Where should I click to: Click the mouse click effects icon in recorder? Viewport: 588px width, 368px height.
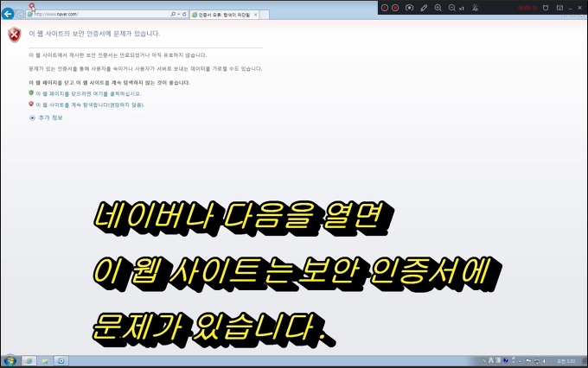pos(475,8)
